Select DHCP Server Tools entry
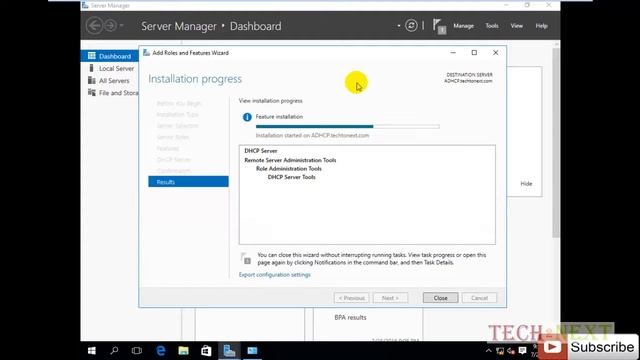This screenshot has width=640, height=360. (x=291, y=177)
